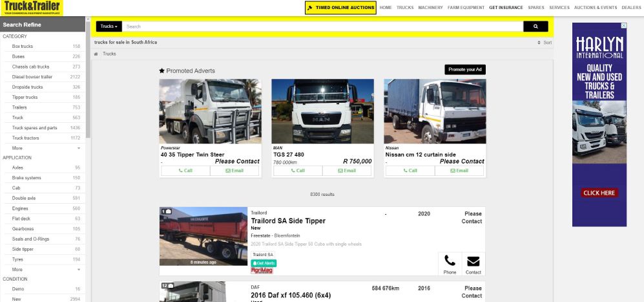This screenshot has height=302, width=644.
Task: Call about the Powerstar 40 35 Tipper
Action: pyautogui.click(x=185, y=171)
